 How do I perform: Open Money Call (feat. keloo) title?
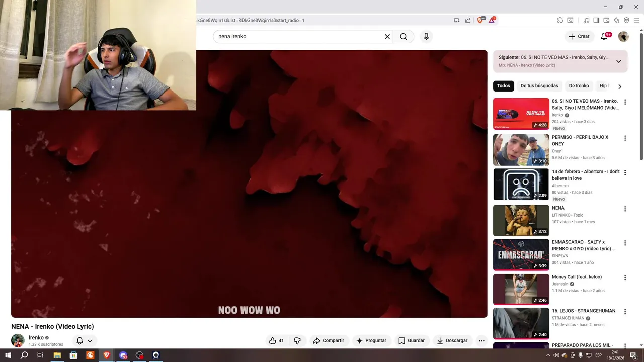coord(577,277)
